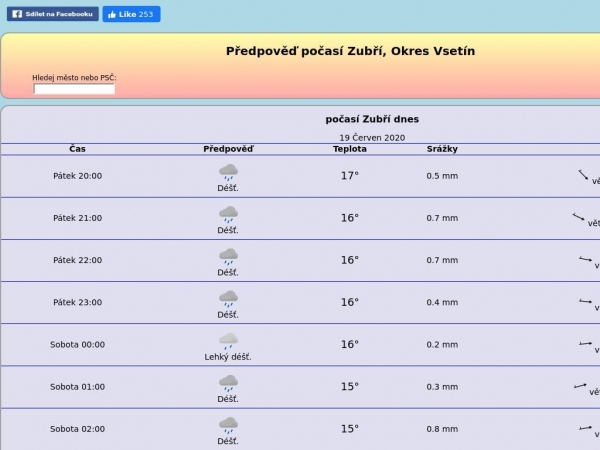Click the wind arrow icon for Pátek 22:00
Image resolution: width=600 pixels, height=450 pixels.
(x=585, y=259)
